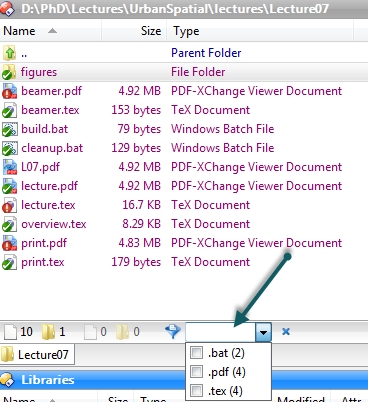Image resolution: width=368 pixels, height=402 pixels.
Task: Open the filter dropdown arrow
Action: click(x=263, y=332)
